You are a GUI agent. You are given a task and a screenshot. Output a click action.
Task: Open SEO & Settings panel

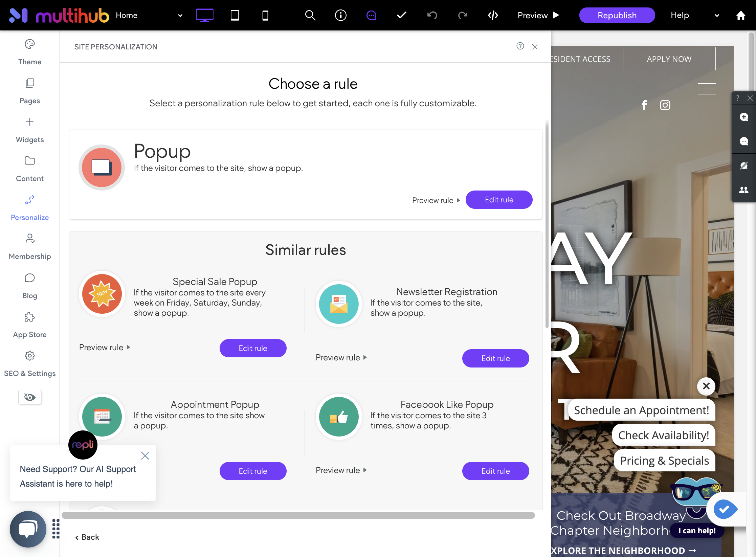(x=30, y=364)
